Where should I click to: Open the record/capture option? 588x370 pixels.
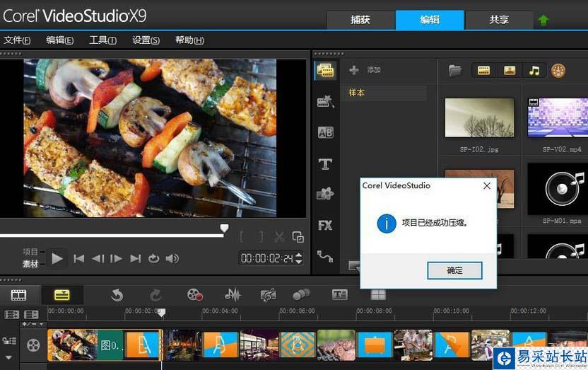click(x=194, y=295)
